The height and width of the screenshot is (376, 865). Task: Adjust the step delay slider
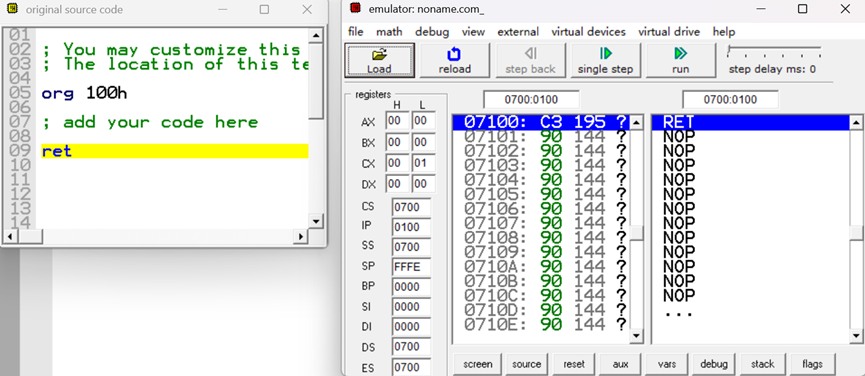(774, 52)
